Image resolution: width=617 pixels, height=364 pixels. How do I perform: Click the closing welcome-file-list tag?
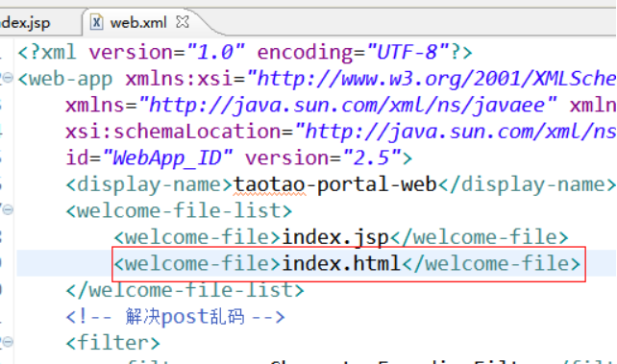pyautogui.click(x=185, y=290)
